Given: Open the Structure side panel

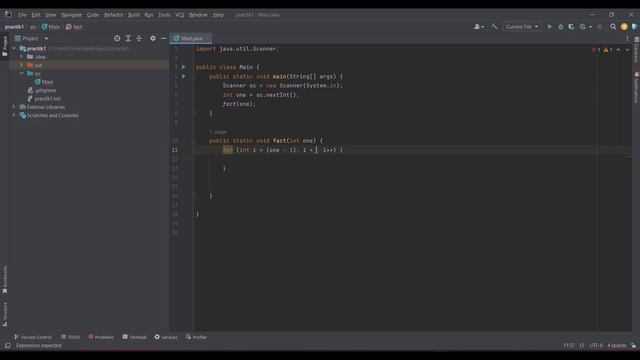Looking at the screenshot, I should tap(5, 314).
